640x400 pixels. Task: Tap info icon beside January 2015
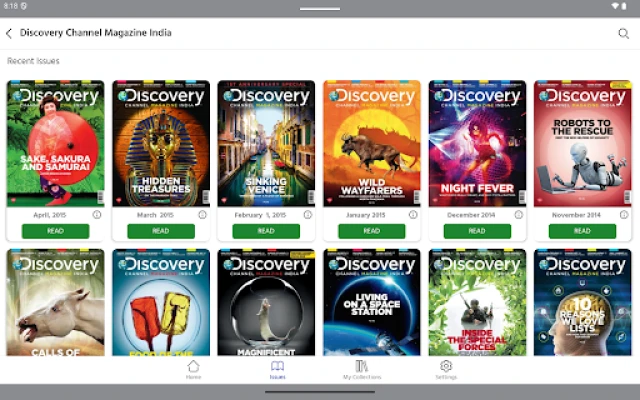(x=413, y=214)
